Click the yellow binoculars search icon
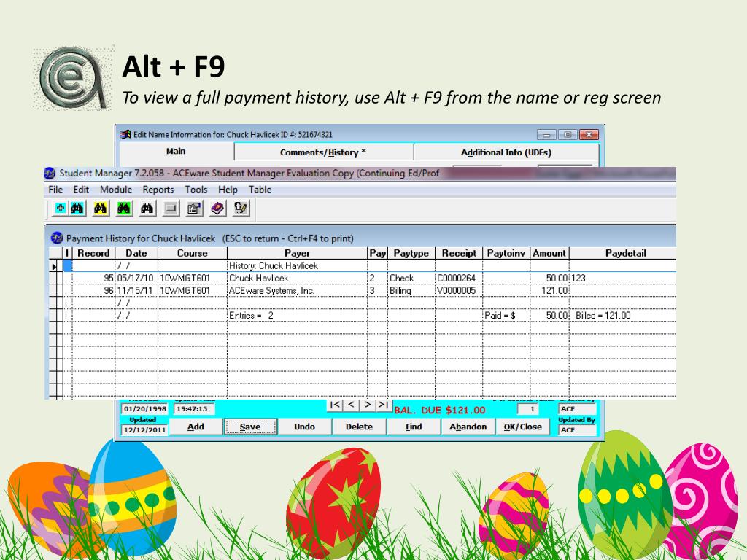Image resolution: width=747 pixels, height=560 pixels. point(101,209)
